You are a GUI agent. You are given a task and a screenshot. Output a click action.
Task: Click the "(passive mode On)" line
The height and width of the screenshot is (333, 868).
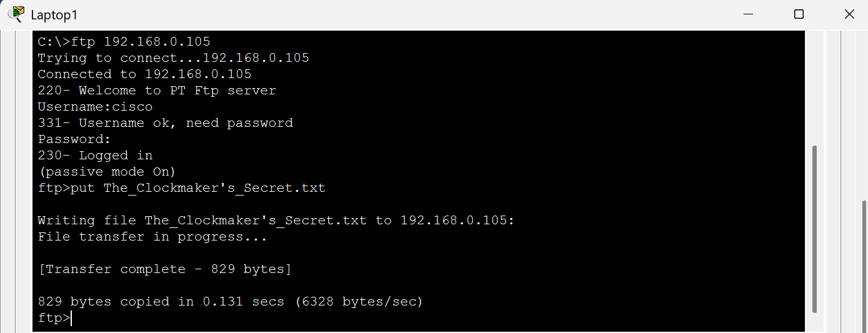point(107,172)
